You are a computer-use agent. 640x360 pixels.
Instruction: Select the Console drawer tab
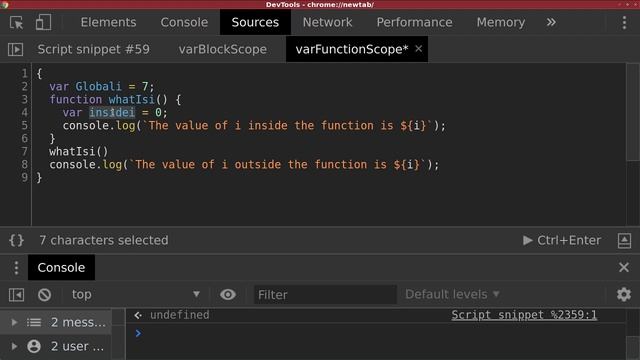pos(61,267)
